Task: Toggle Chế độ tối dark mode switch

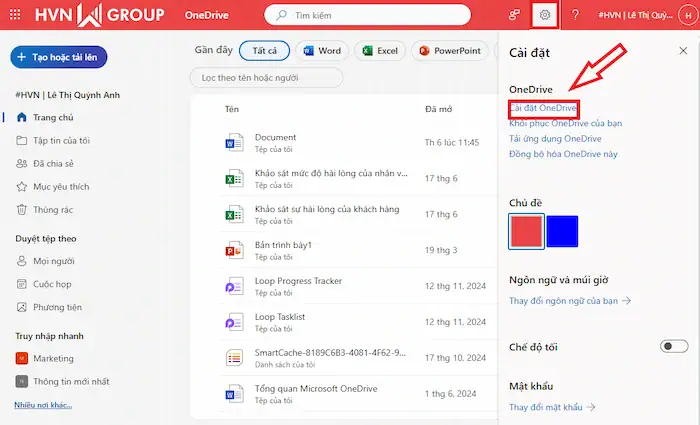Action: pos(673,346)
